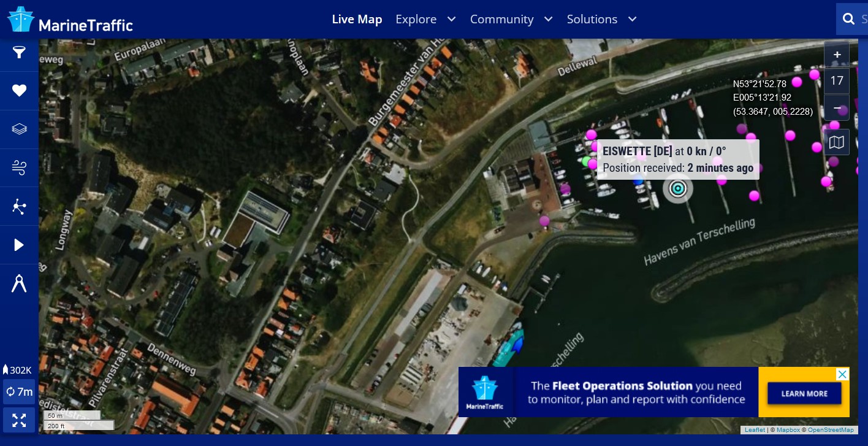The width and height of the screenshot is (868, 446).
Task: Go to the Live Map tab
Action: [357, 19]
